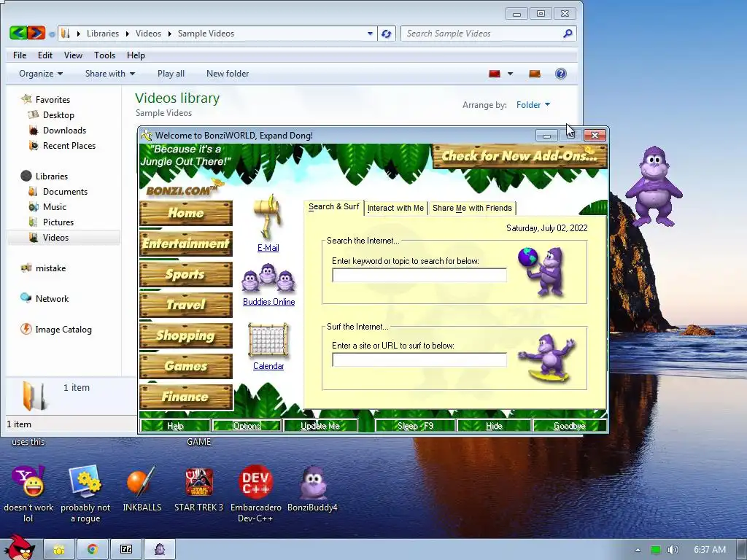Switch to the Interact with Me tab
Viewport: 747px width, 560px height.
click(395, 208)
